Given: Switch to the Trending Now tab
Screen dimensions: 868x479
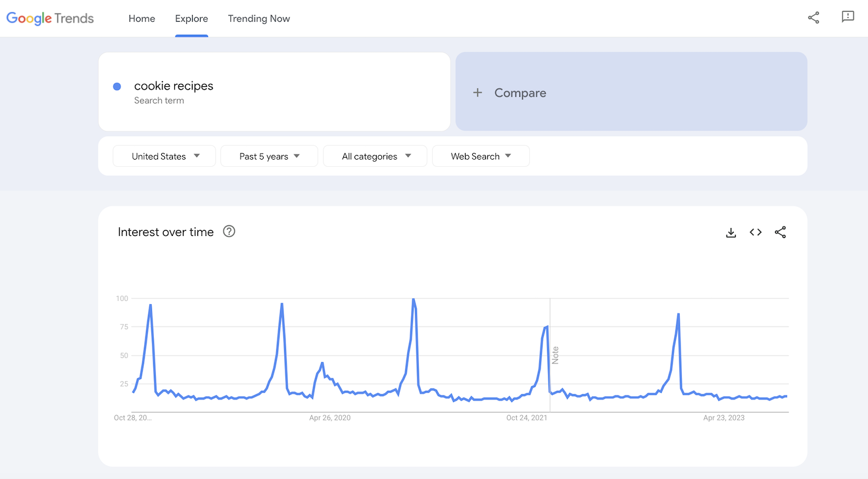Looking at the screenshot, I should [258, 18].
